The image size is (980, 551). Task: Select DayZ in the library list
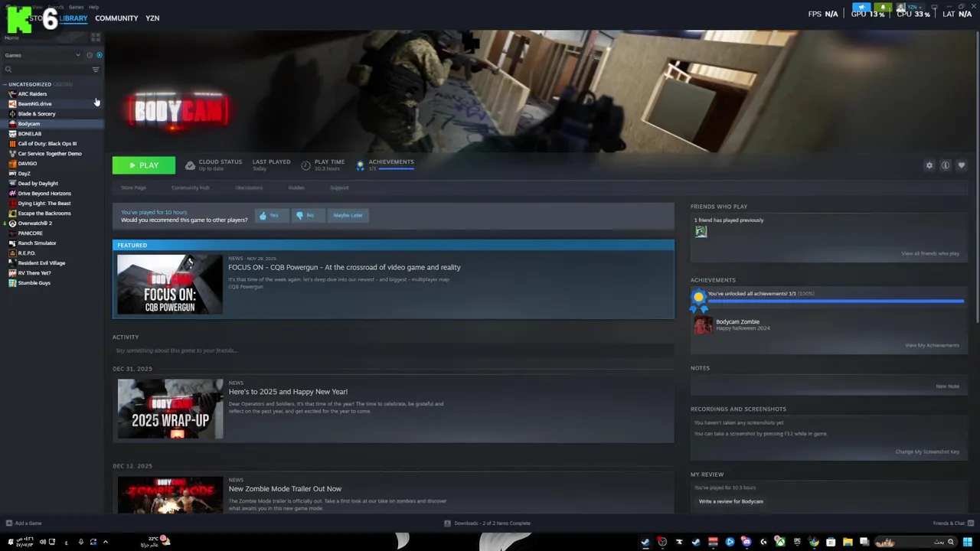coord(24,174)
